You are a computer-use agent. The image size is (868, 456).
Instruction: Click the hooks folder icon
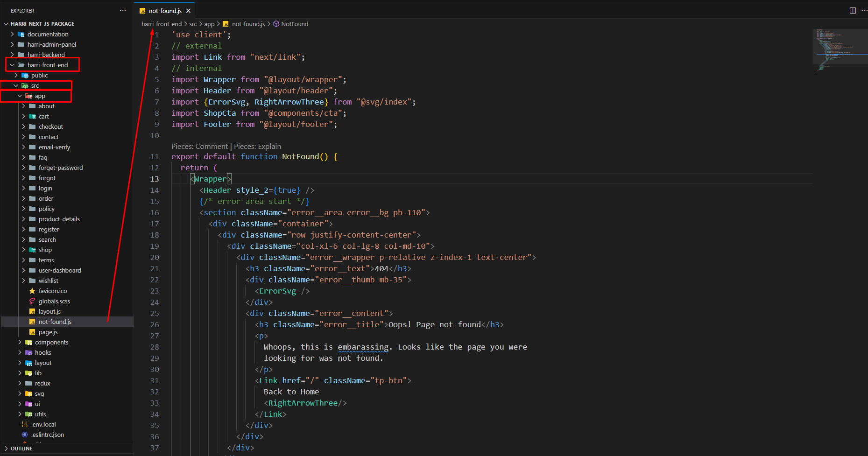pos(28,352)
